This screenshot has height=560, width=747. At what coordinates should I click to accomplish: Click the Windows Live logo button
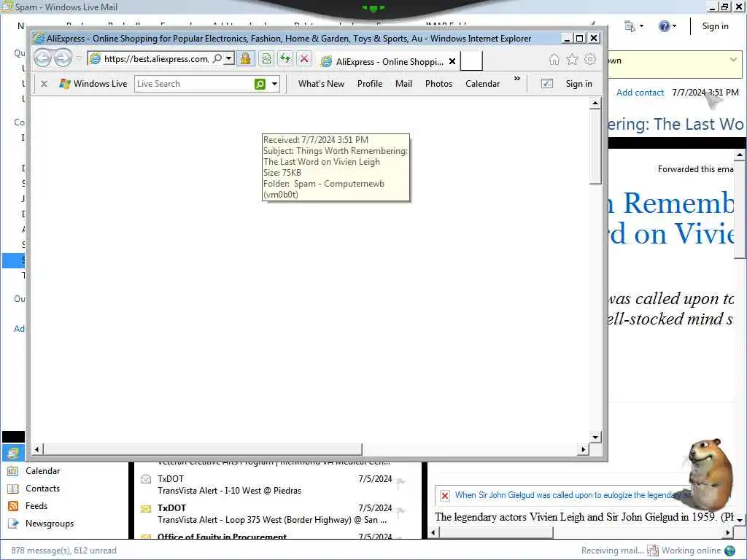coord(93,84)
